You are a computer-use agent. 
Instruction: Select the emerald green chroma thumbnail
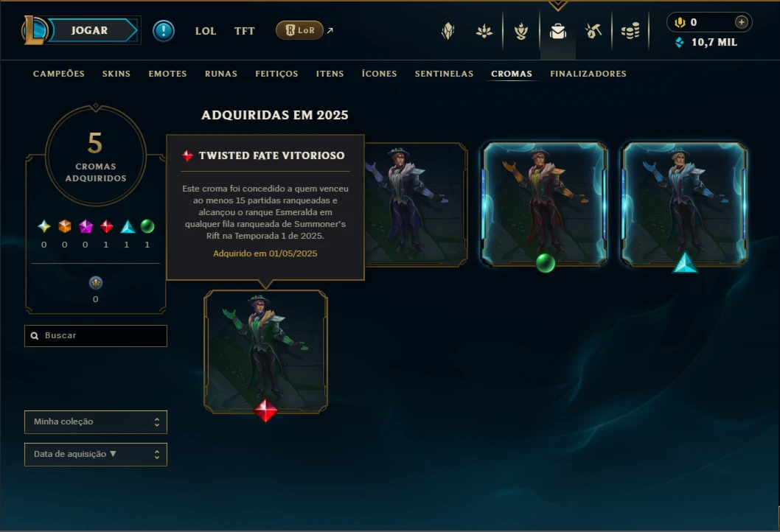[545, 204]
